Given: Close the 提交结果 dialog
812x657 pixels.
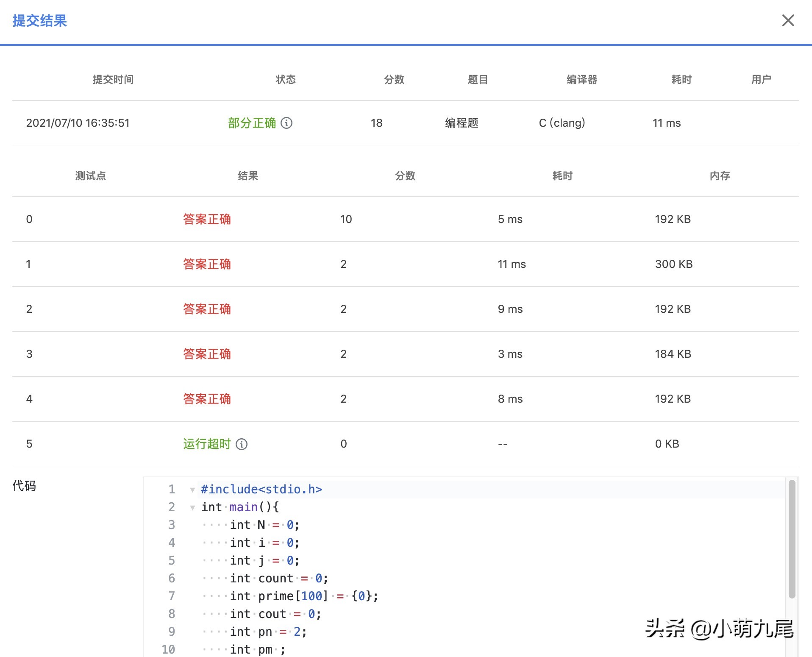Looking at the screenshot, I should pyautogui.click(x=788, y=20).
